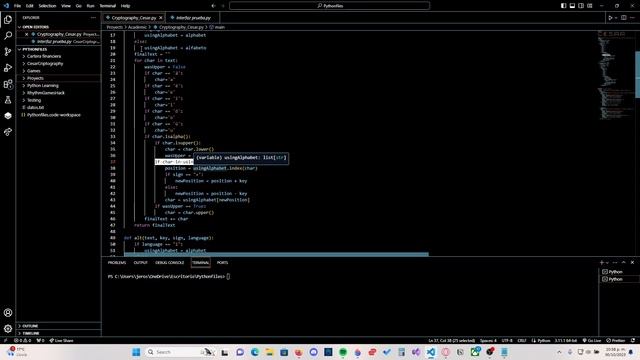Open the Selection menu

[x=47, y=6]
